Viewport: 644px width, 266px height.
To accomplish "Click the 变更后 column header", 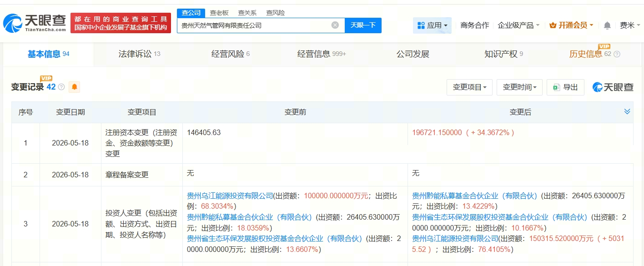I will 520,112.
